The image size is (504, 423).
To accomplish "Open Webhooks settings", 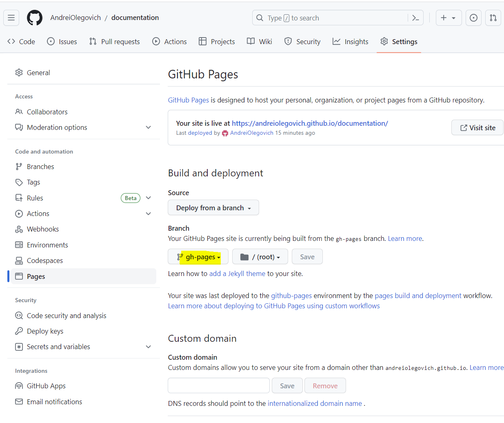I will coord(84,229).
